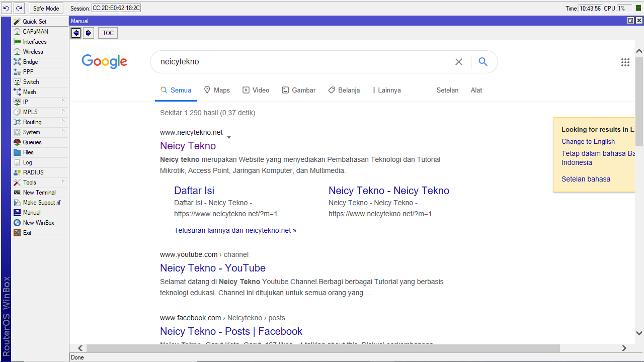Open the Switch menu

[x=40, y=82]
